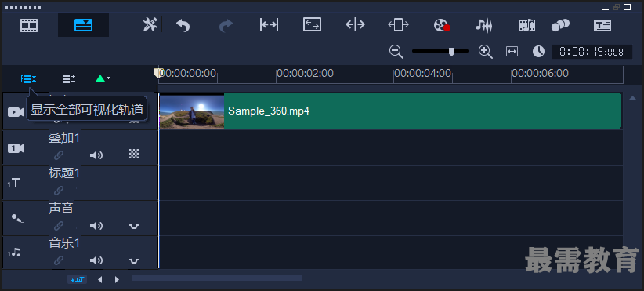Select the Timeline view icon
644x291 pixels.
(83, 25)
